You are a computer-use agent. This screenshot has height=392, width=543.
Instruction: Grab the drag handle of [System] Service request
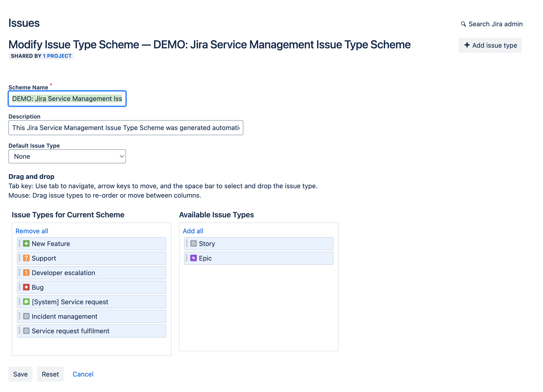point(20,302)
